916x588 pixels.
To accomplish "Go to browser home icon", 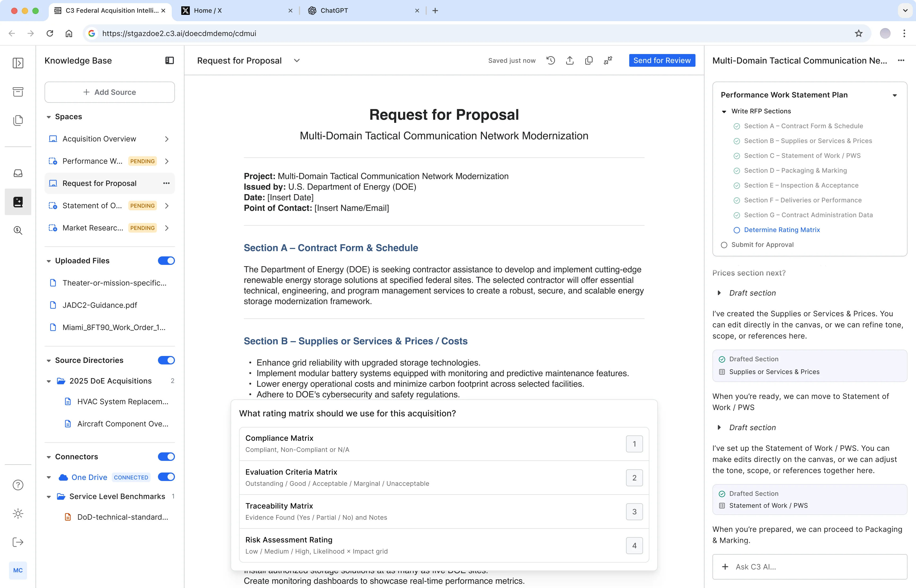I will point(69,33).
